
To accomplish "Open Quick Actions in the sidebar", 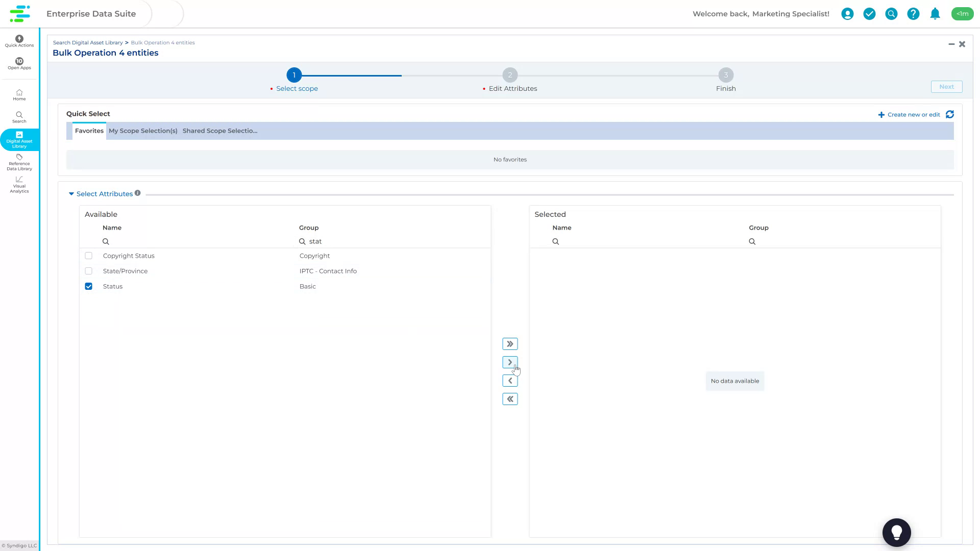I will coord(19,41).
